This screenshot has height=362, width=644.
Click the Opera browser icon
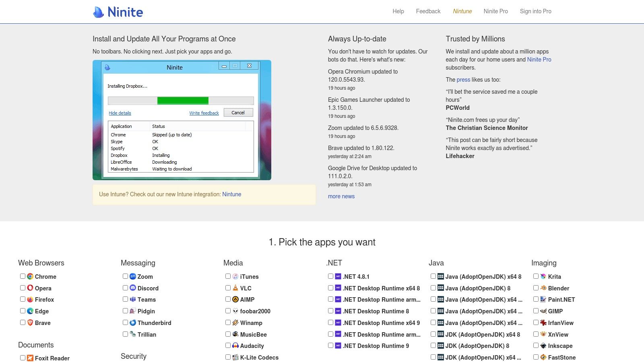(x=30, y=288)
